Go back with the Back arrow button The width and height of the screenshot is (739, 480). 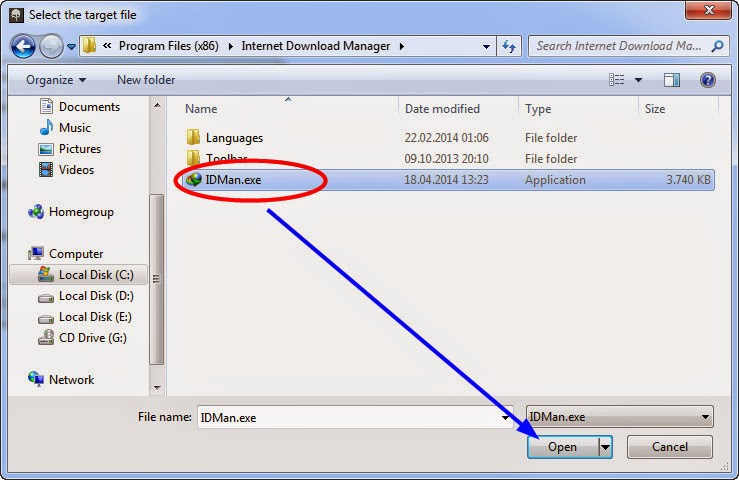[23, 46]
